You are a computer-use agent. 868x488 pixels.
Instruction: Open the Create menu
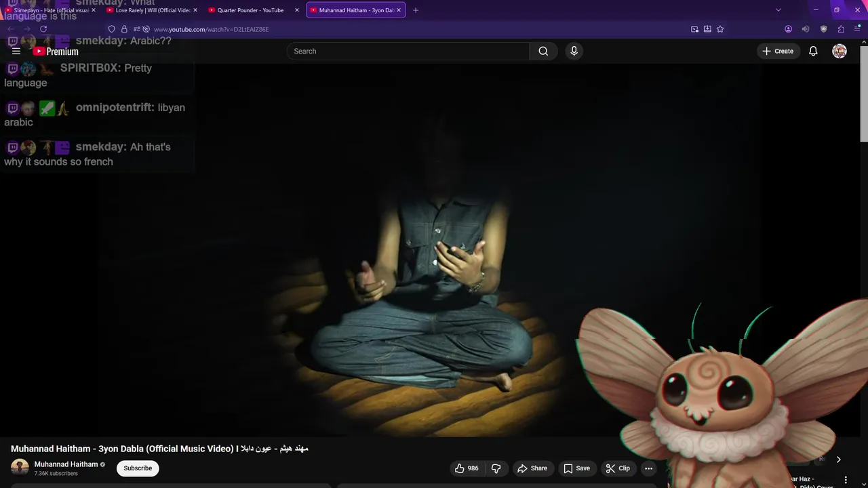[777, 51]
